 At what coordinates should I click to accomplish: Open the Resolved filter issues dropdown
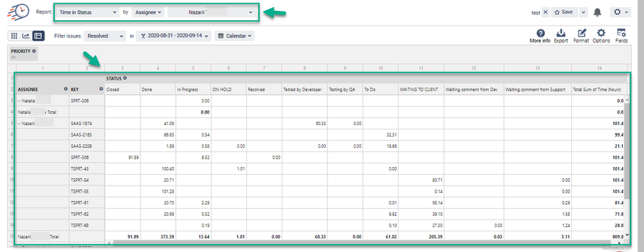[x=104, y=36]
